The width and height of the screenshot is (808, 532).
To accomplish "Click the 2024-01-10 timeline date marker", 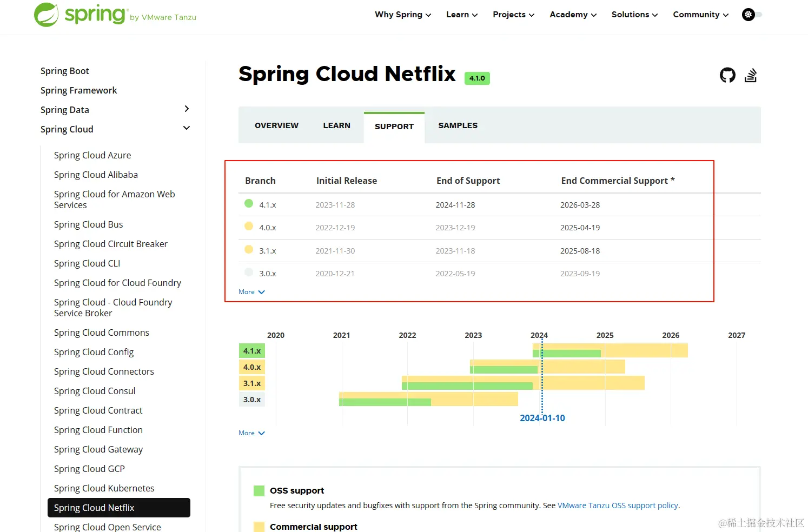I will (542, 418).
